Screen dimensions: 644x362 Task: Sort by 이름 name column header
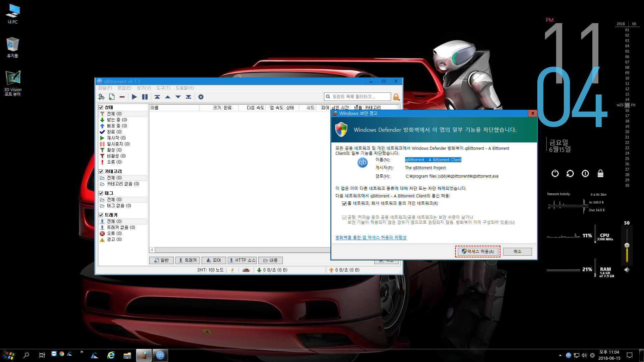point(174,108)
